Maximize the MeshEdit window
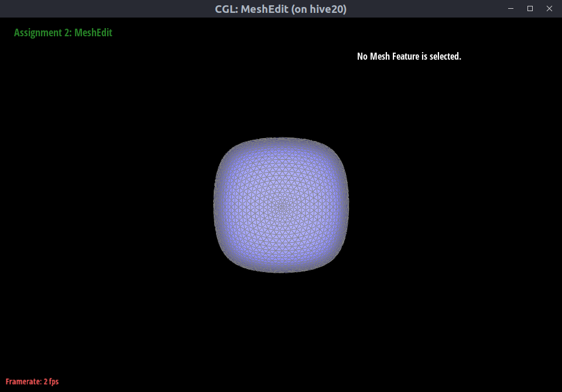562x392 pixels. point(530,8)
